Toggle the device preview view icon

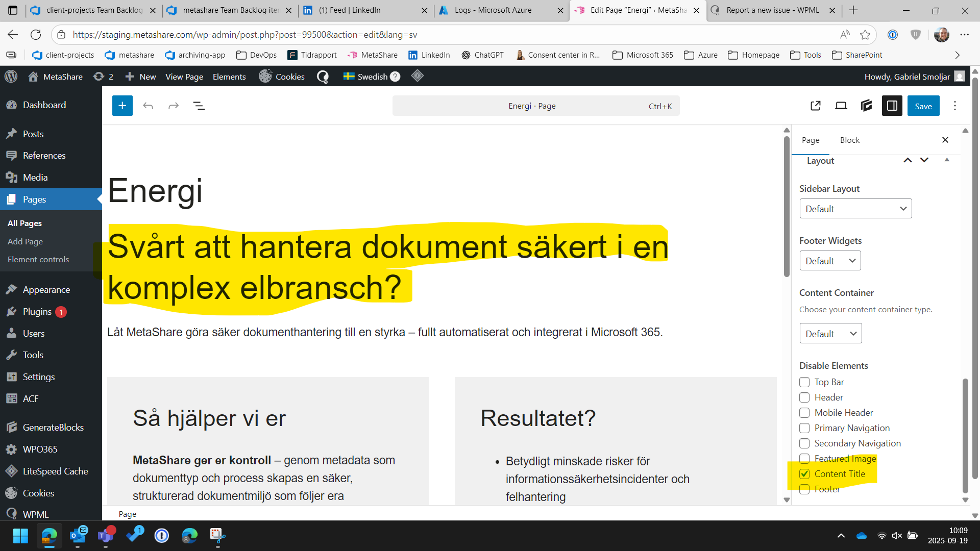coord(841,106)
